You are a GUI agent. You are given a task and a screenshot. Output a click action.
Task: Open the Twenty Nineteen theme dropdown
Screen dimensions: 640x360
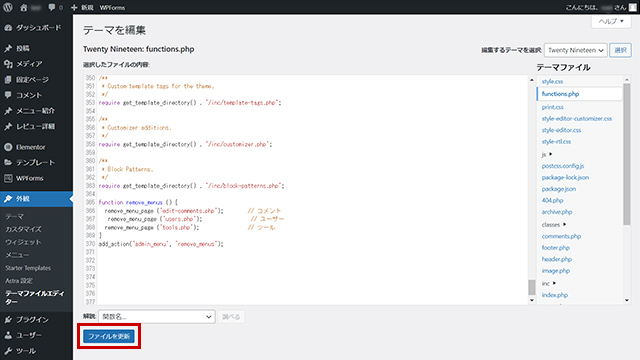(x=576, y=50)
